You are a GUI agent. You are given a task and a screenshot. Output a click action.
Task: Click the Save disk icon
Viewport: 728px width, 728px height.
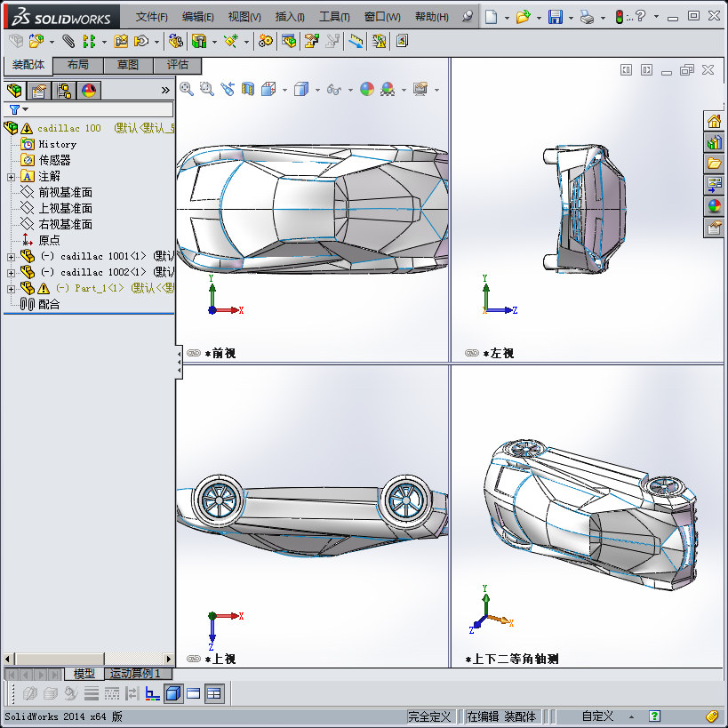point(556,17)
